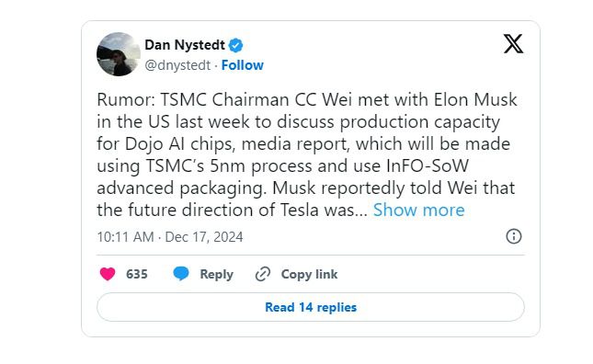The width and height of the screenshot is (593, 364).
Task: Open Dan Nystedt's round profile picture
Action: tap(119, 54)
